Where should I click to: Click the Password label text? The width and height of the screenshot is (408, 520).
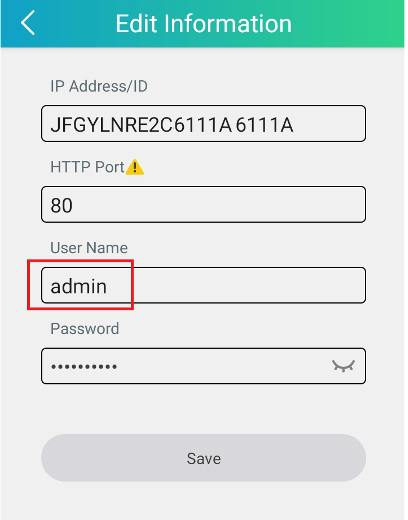85,329
